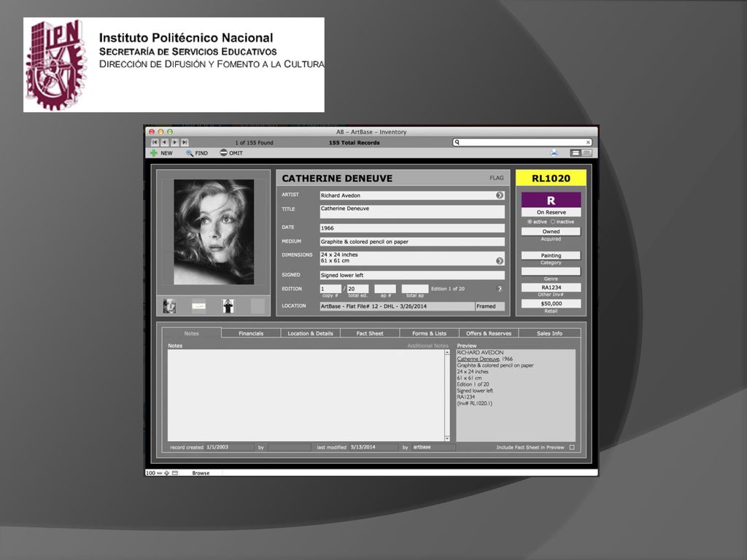Create a NEW inventory record
The height and width of the screenshot is (560, 747).
tap(161, 153)
